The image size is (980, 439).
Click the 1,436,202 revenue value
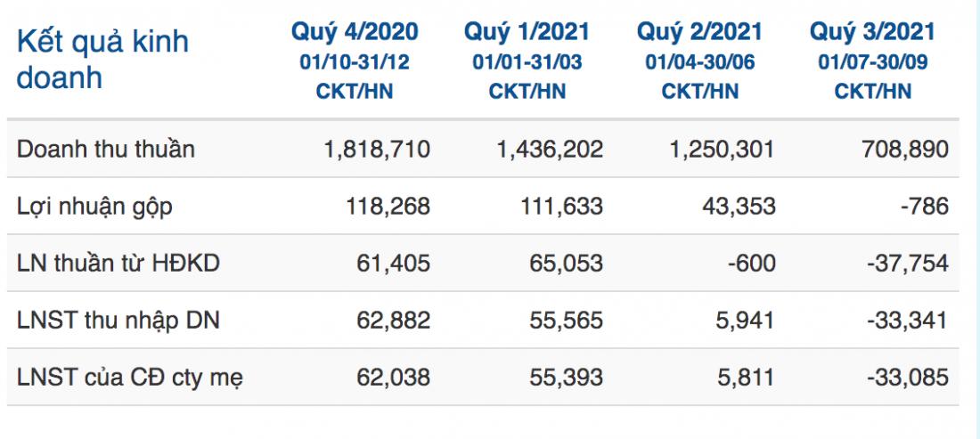(x=550, y=150)
